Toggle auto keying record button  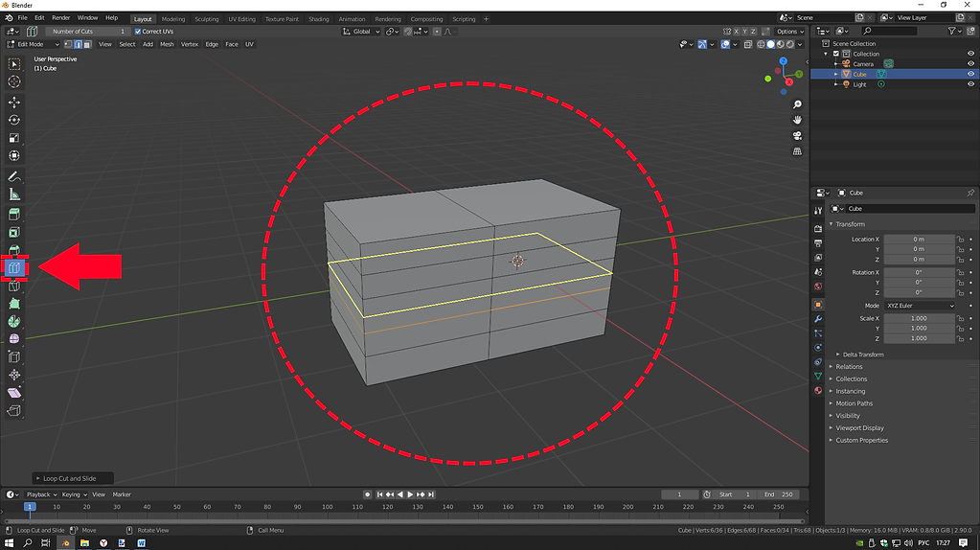368,494
